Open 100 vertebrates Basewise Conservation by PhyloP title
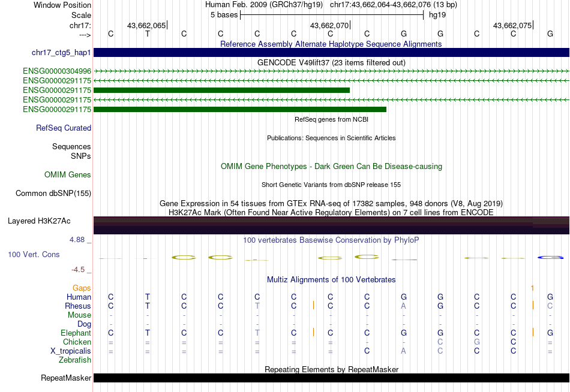 pyautogui.click(x=331, y=240)
